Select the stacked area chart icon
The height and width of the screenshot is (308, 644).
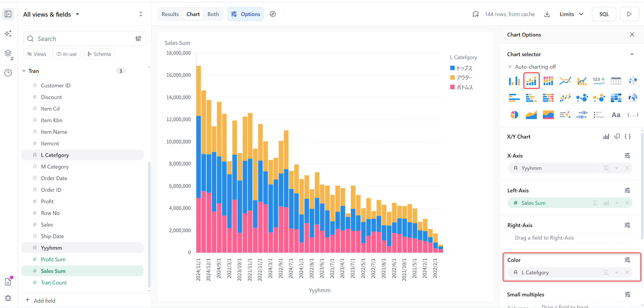[x=548, y=115]
